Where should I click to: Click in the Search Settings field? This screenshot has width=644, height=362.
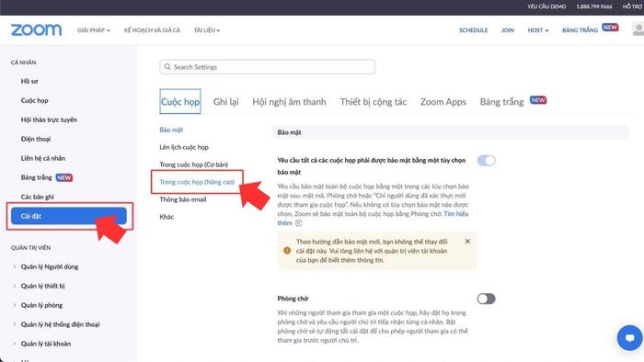click(x=267, y=67)
